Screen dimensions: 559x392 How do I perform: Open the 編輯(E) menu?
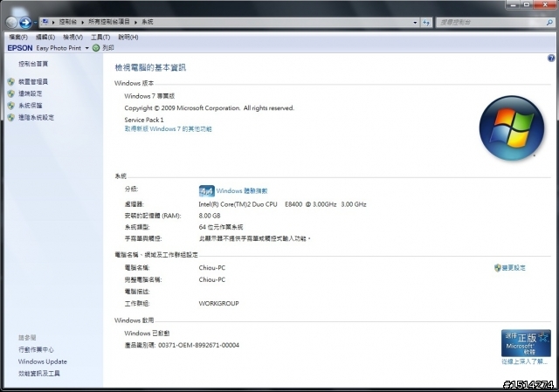tap(45, 37)
